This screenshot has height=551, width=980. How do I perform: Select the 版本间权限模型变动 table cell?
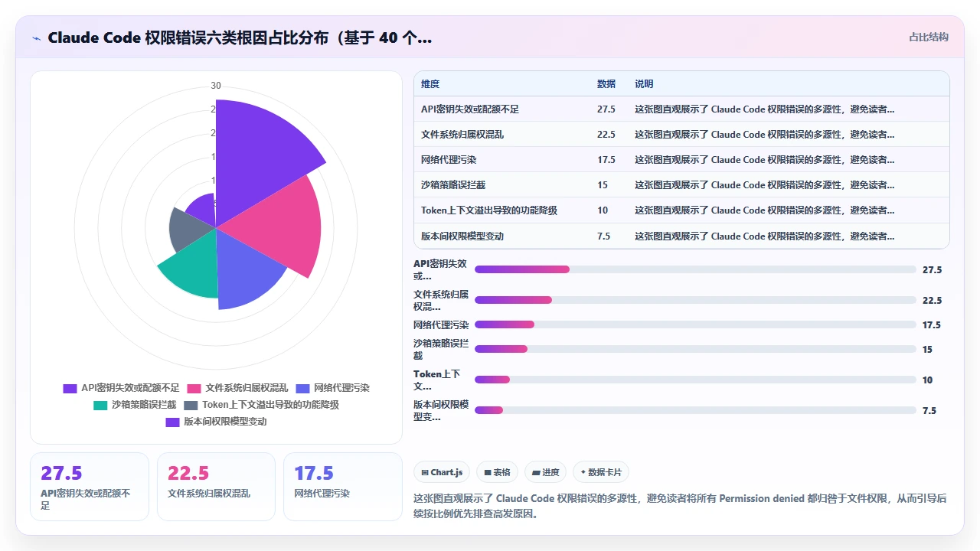point(462,236)
